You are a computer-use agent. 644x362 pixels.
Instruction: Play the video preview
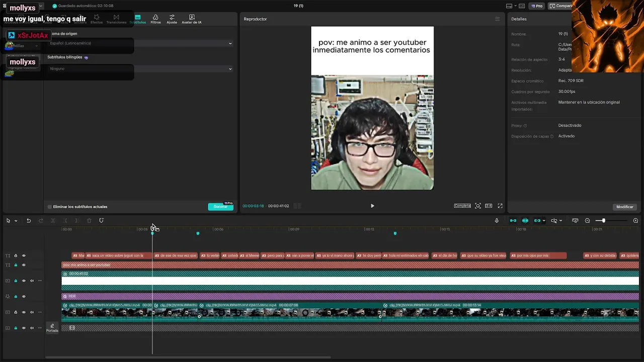pyautogui.click(x=372, y=206)
